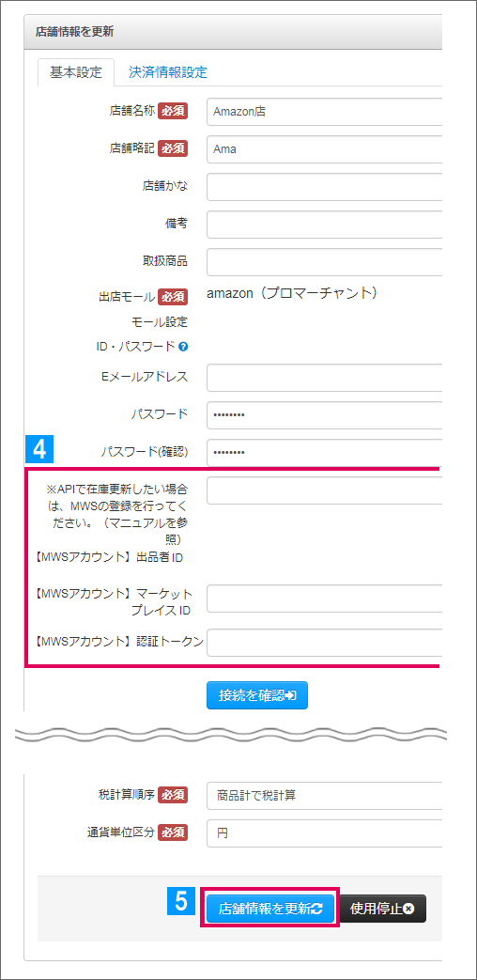The image size is (477, 980).
Task: Click the help icon beside ID・パスワード
Action: pyautogui.click(x=183, y=346)
